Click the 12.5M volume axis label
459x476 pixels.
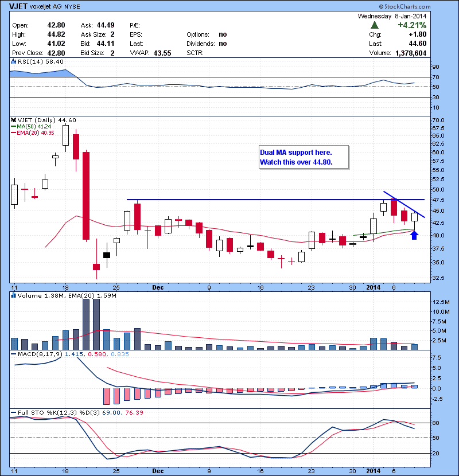tap(441, 302)
